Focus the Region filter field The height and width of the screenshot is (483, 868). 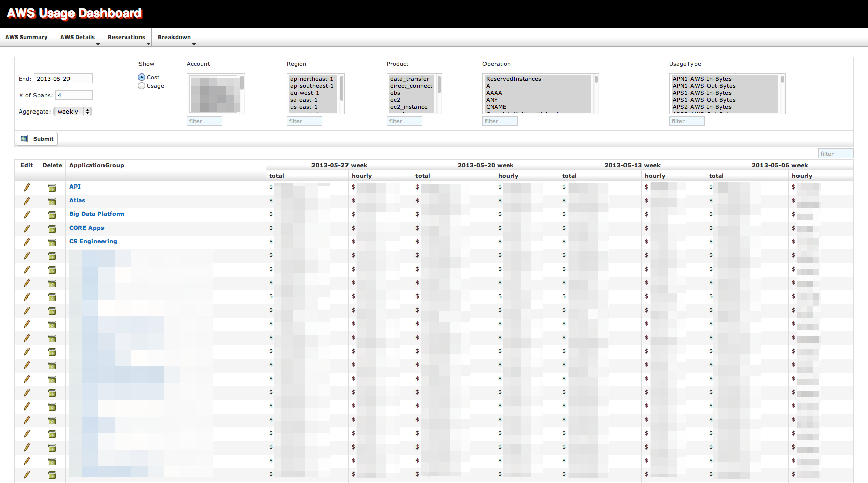pos(304,121)
